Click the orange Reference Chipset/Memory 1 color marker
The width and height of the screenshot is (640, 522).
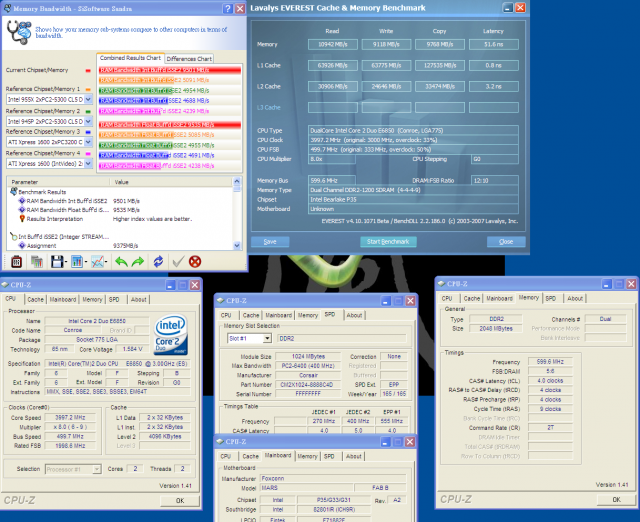(x=88, y=89)
